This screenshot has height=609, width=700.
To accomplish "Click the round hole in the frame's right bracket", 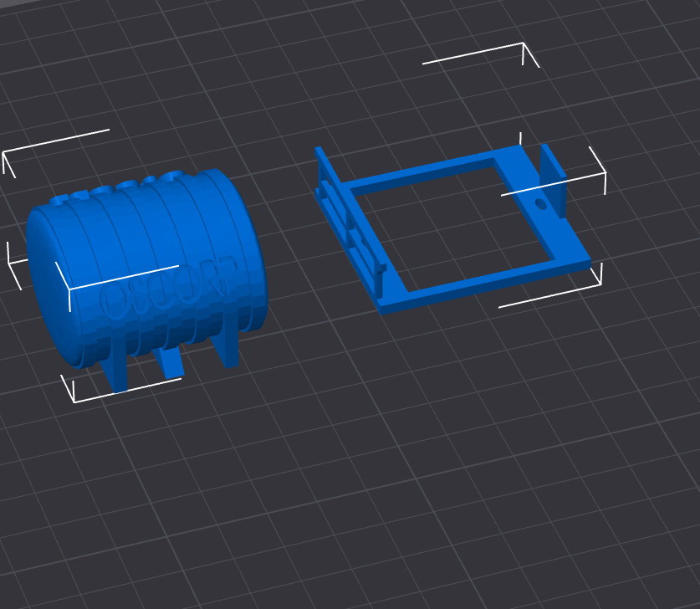I will click(x=540, y=203).
